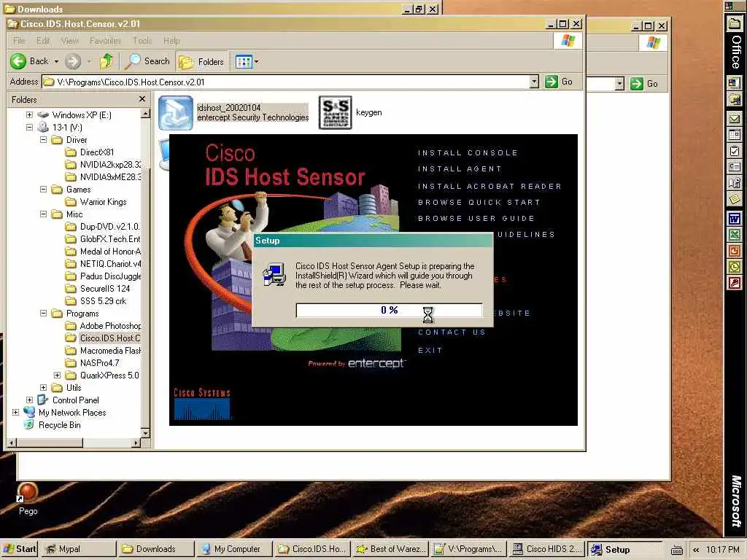Collapse the Driver folder node
The image size is (747, 560).
43,139
